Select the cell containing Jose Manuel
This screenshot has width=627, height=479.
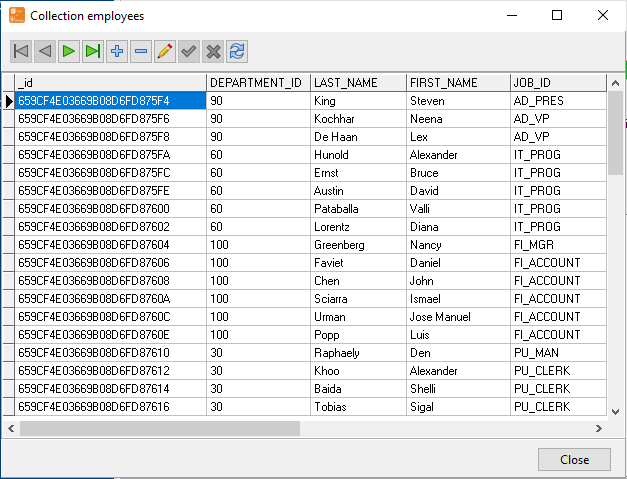click(456, 317)
